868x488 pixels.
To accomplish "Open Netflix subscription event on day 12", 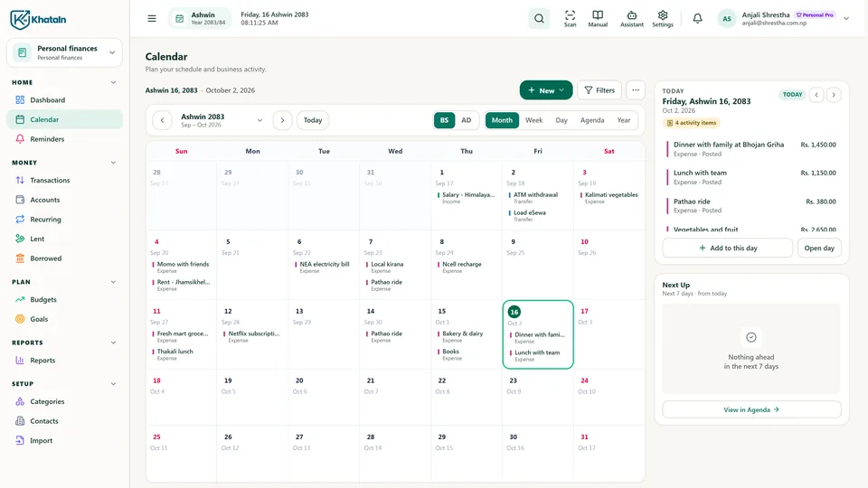I will [252, 336].
